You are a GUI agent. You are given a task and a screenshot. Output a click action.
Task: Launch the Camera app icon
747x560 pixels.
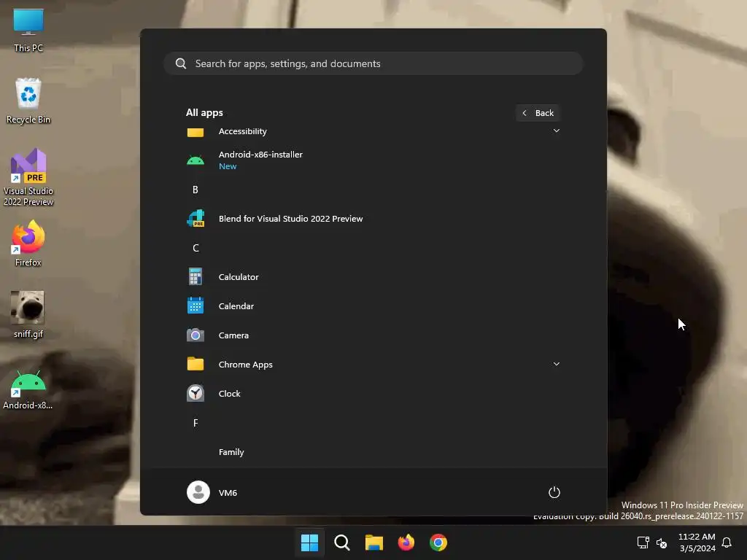coord(196,335)
